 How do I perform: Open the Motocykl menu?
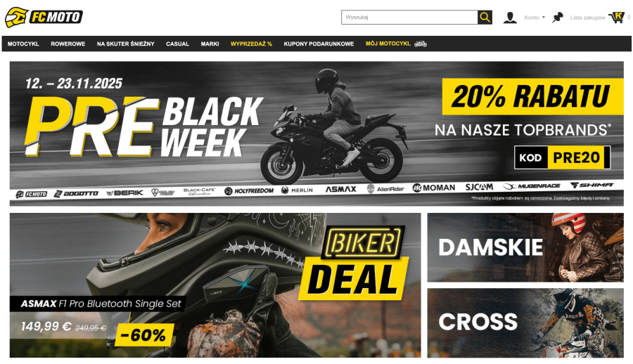(x=23, y=44)
